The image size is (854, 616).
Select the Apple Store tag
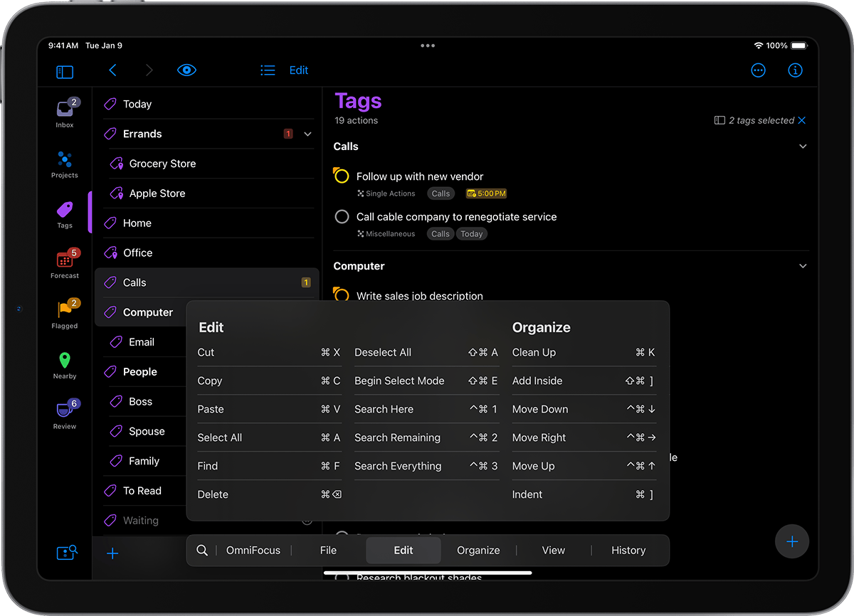point(208,193)
